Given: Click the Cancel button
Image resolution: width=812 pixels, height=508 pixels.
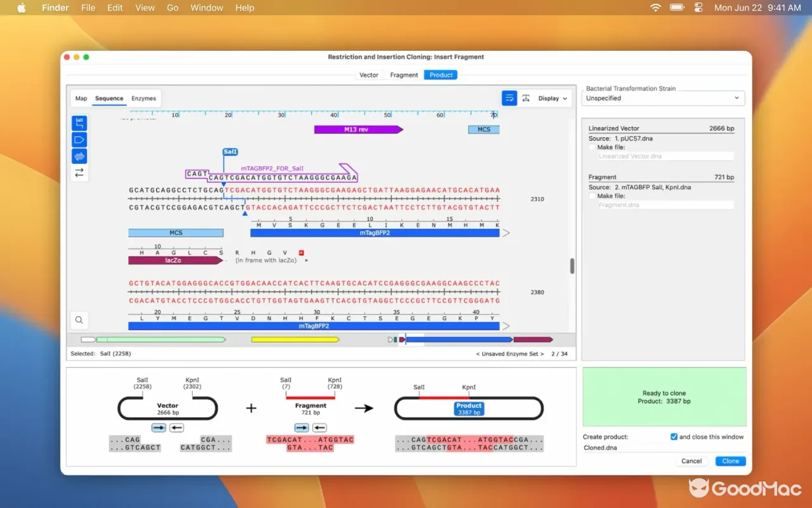Looking at the screenshot, I should (691, 461).
